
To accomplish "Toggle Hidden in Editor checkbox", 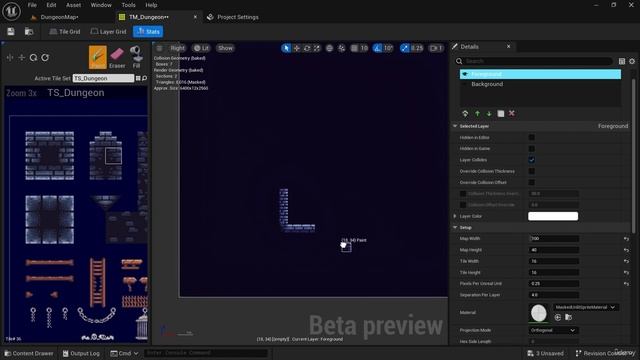I will click(x=531, y=138).
